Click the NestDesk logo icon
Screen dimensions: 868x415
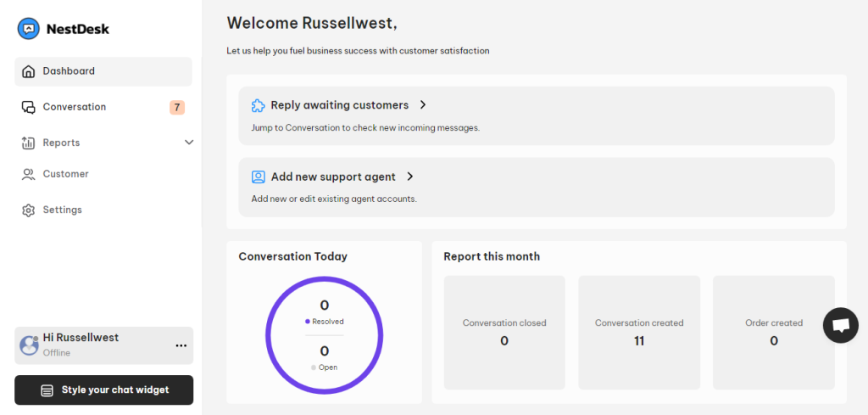point(28,28)
